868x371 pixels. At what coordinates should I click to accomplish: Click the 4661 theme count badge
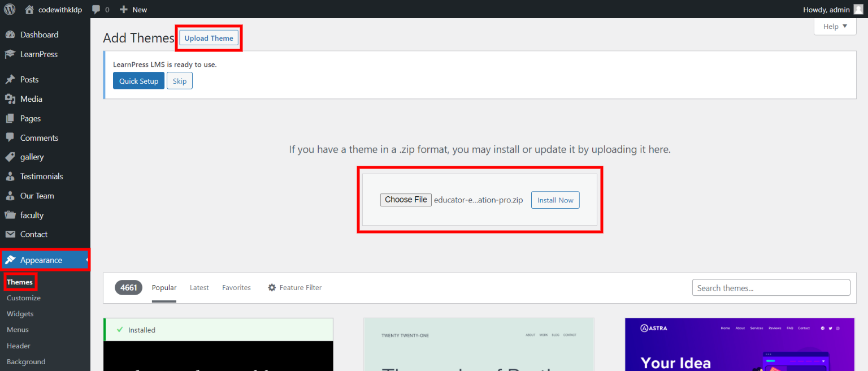129,288
